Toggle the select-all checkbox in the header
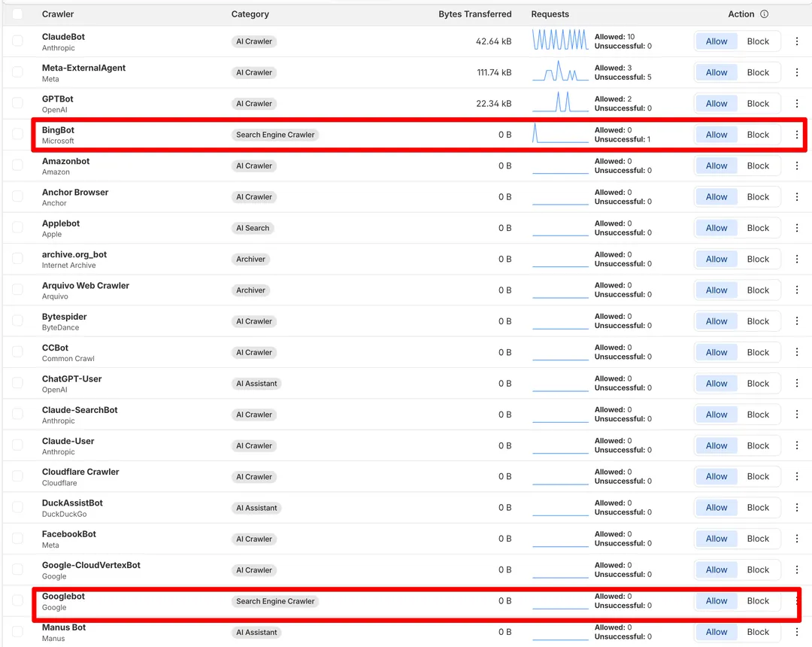 [17, 14]
